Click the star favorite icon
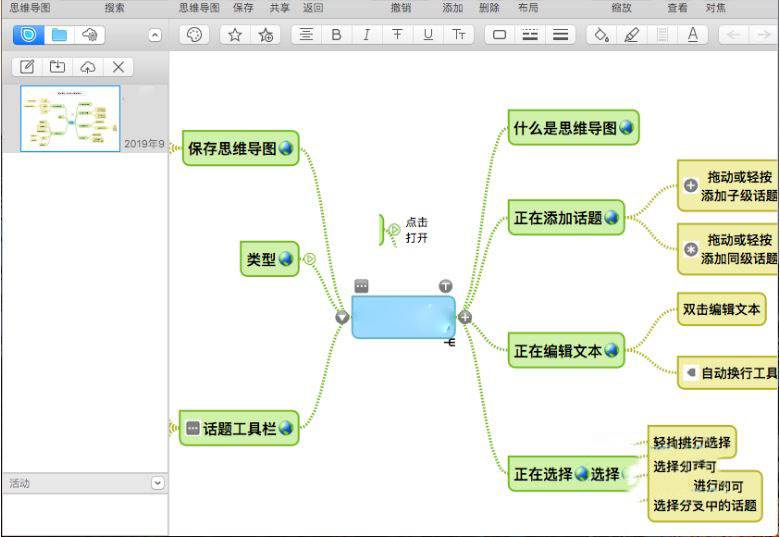 click(x=235, y=35)
